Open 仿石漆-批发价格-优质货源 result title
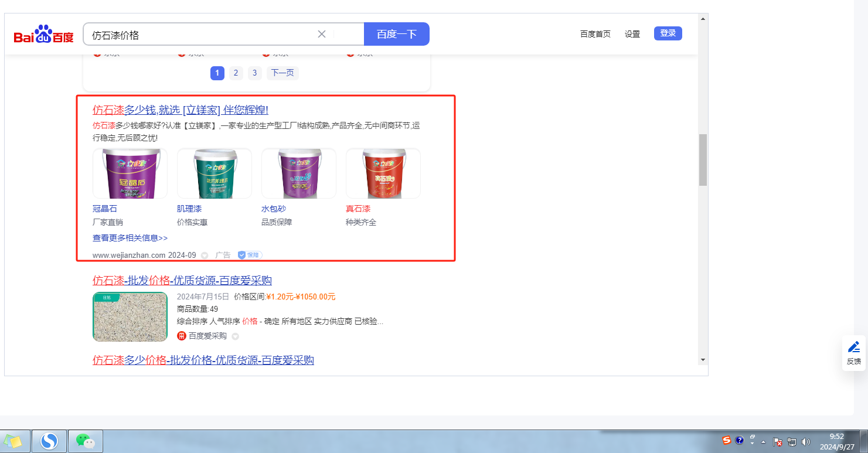The width and height of the screenshot is (868, 453). click(182, 280)
